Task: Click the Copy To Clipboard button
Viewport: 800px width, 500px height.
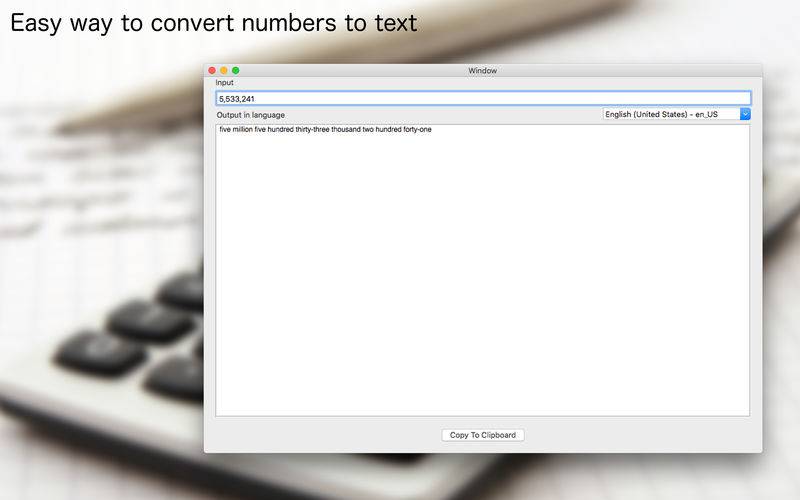Action: pos(483,435)
